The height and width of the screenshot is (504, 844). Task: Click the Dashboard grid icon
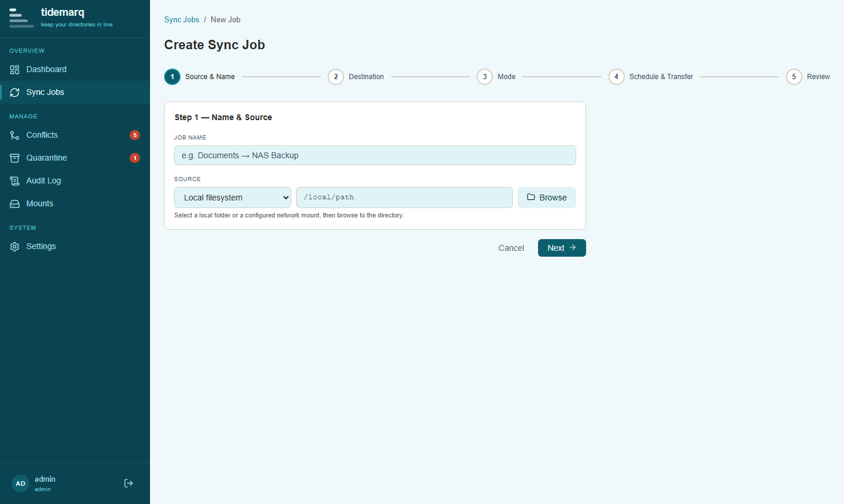click(x=15, y=70)
